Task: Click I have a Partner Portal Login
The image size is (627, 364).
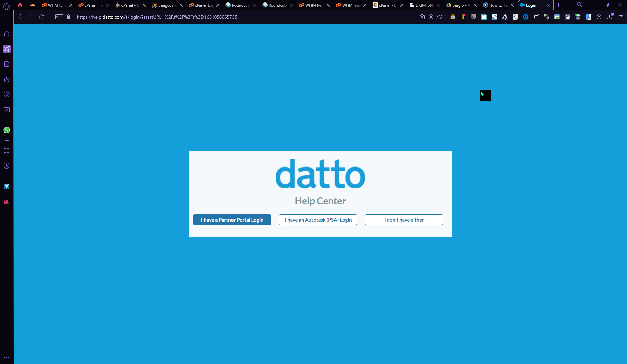Action: click(x=232, y=220)
